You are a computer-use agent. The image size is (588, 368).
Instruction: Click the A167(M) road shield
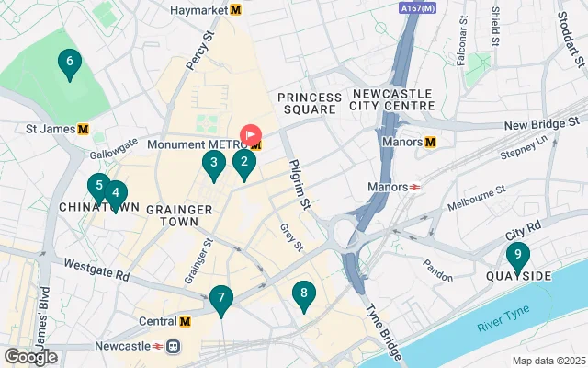click(417, 8)
